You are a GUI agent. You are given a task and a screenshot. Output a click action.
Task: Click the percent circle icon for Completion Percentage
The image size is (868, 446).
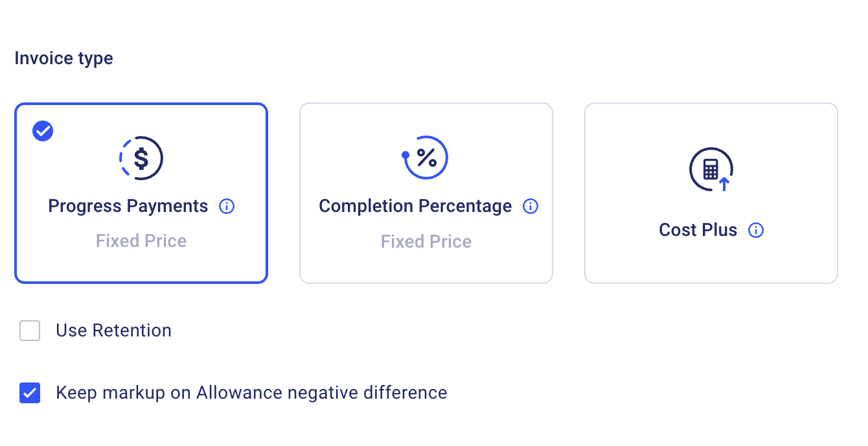426,158
